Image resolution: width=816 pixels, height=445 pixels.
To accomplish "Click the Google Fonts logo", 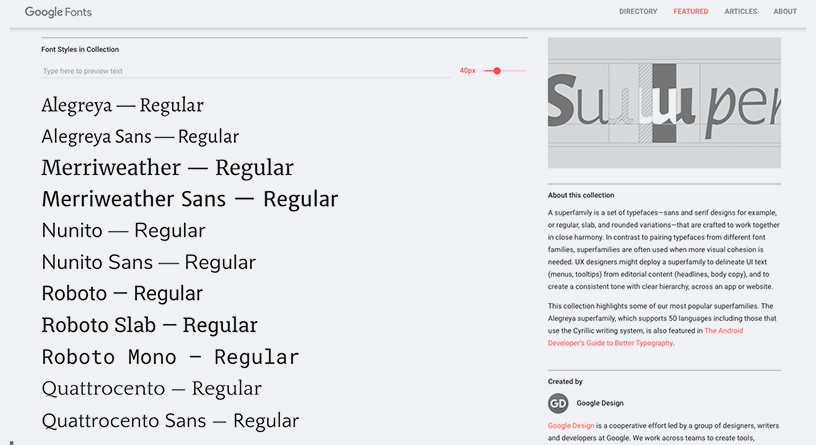I will [x=58, y=11].
